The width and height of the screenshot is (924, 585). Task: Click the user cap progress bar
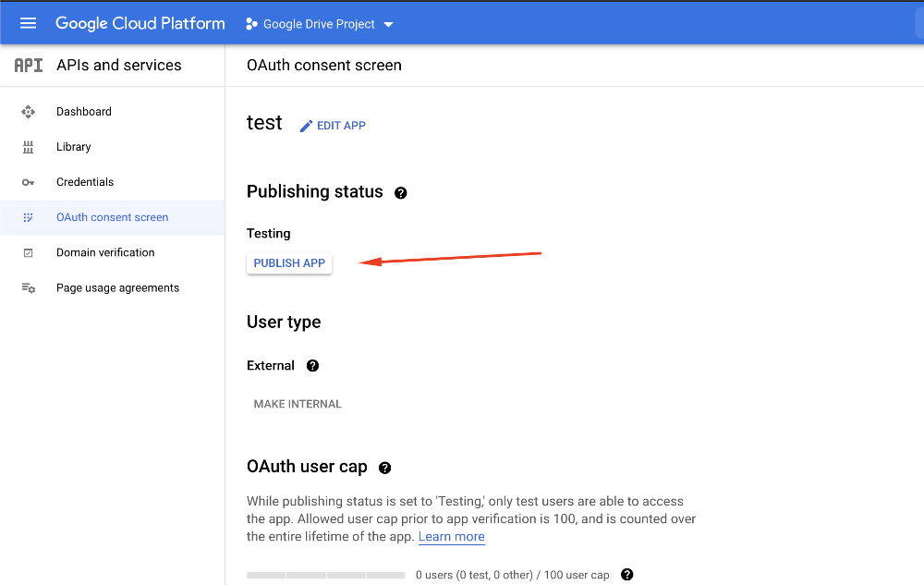[326, 575]
